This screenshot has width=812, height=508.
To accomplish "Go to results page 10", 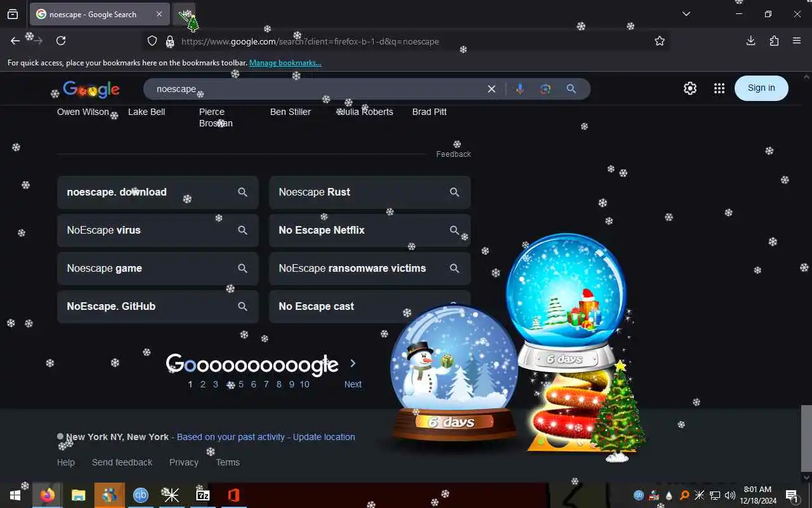I will [304, 384].
